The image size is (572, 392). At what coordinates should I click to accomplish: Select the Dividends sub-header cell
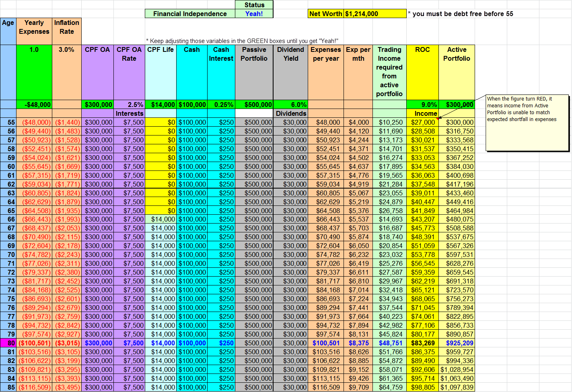[291, 113]
